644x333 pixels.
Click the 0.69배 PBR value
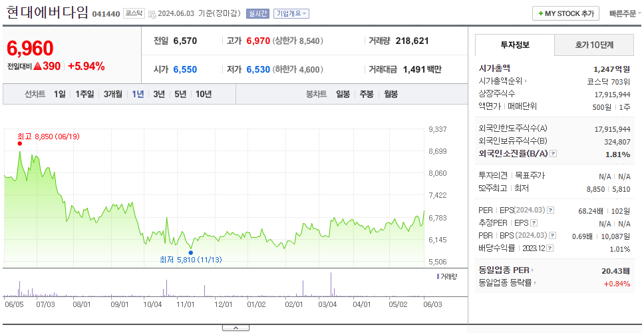coord(582,236)
